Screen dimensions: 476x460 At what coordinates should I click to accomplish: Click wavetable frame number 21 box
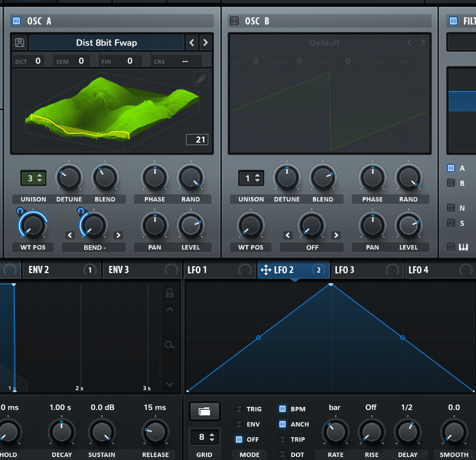(x=197, y=140)
